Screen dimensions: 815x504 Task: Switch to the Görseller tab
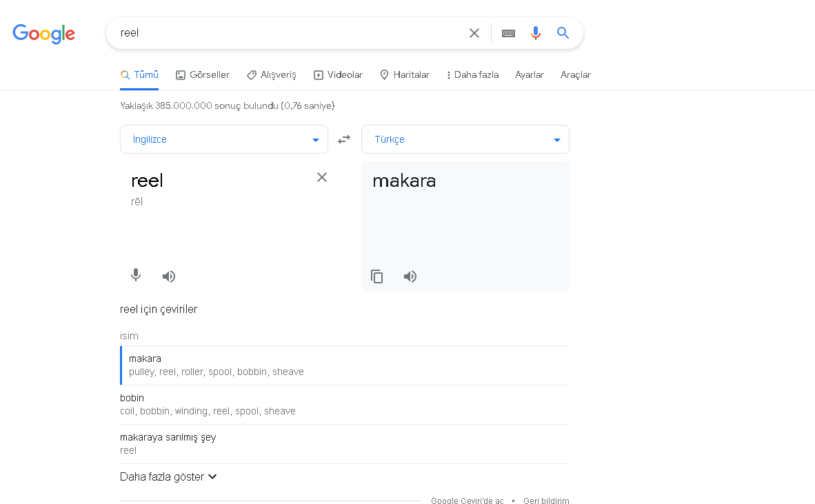pyautogui.click(x=202, y=74)
